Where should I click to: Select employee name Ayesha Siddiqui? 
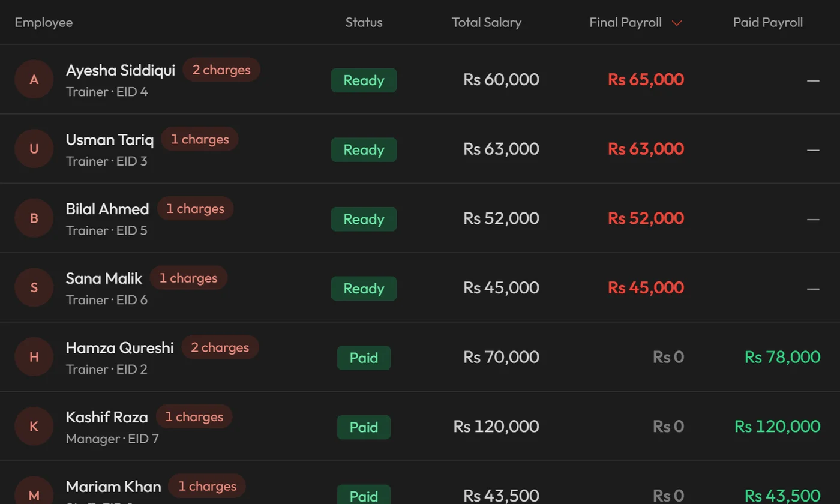tap(121, 70)
